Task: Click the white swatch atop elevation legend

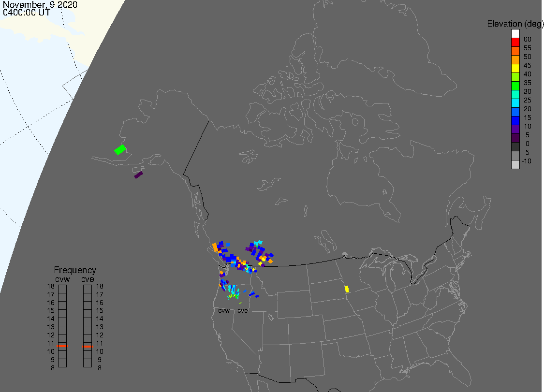Action: click(x=515, y=33)
